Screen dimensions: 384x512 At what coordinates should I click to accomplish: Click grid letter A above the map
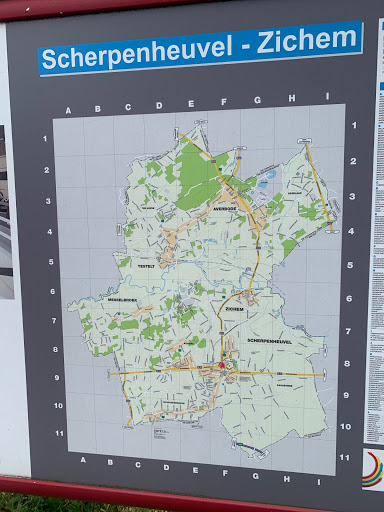point(68,111)
